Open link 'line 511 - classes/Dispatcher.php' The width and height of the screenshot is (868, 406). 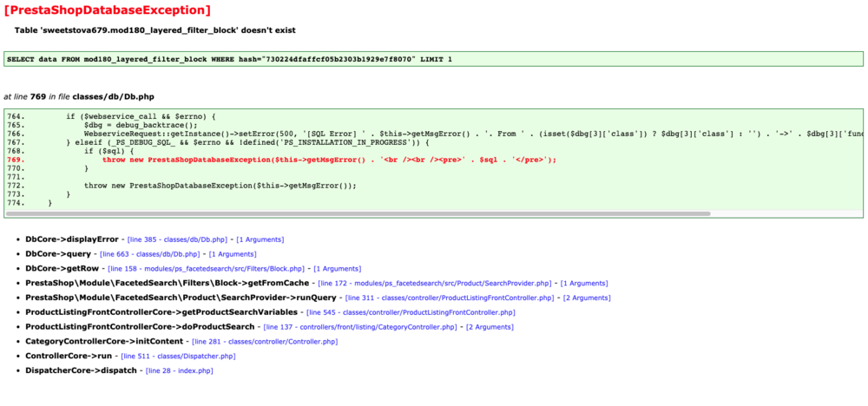pos(178,357)
